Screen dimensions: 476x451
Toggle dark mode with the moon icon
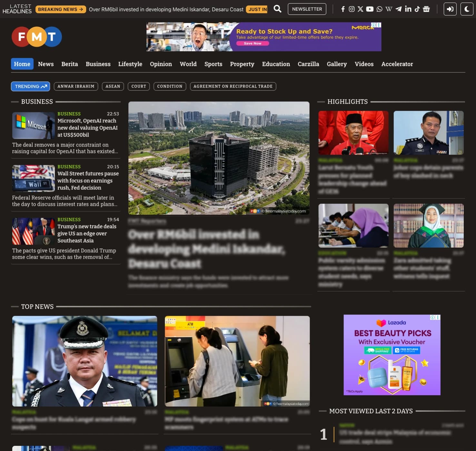point(466,9)
